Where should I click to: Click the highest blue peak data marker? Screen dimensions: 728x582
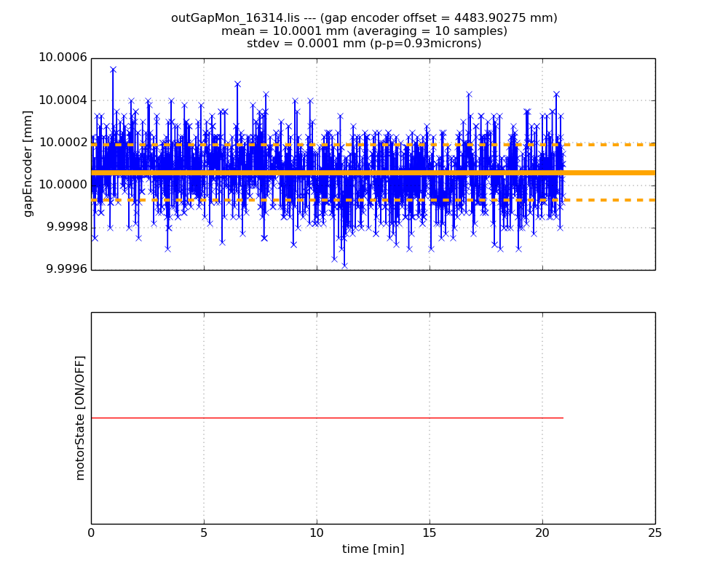[113, 69]
